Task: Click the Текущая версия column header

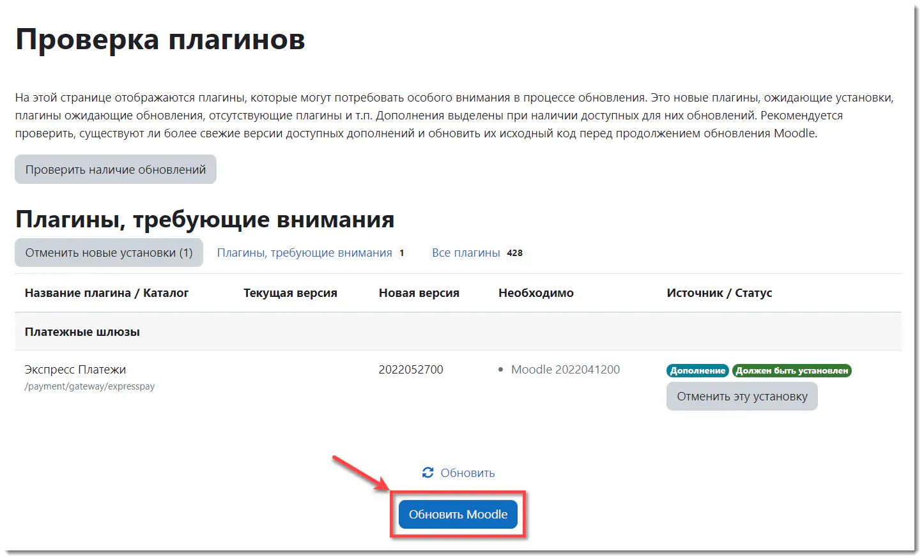Action: 290,292
